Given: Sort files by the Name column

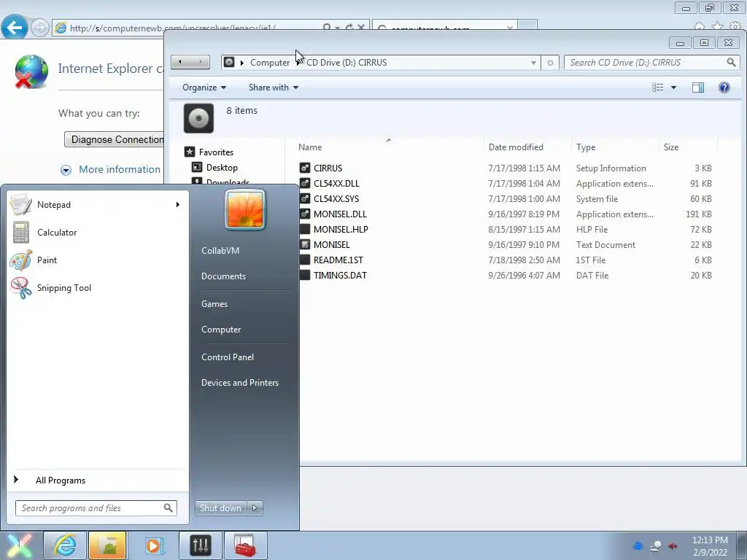Looking at the screenshot, I should 309,147.
